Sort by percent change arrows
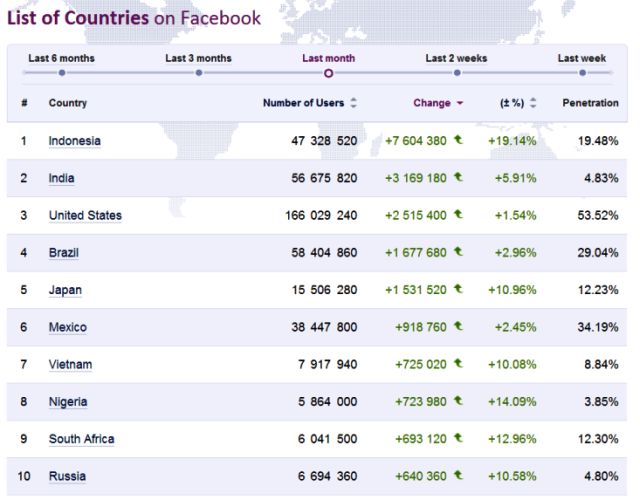Screen dimensions: 640x500 click(x=533, y=103)
